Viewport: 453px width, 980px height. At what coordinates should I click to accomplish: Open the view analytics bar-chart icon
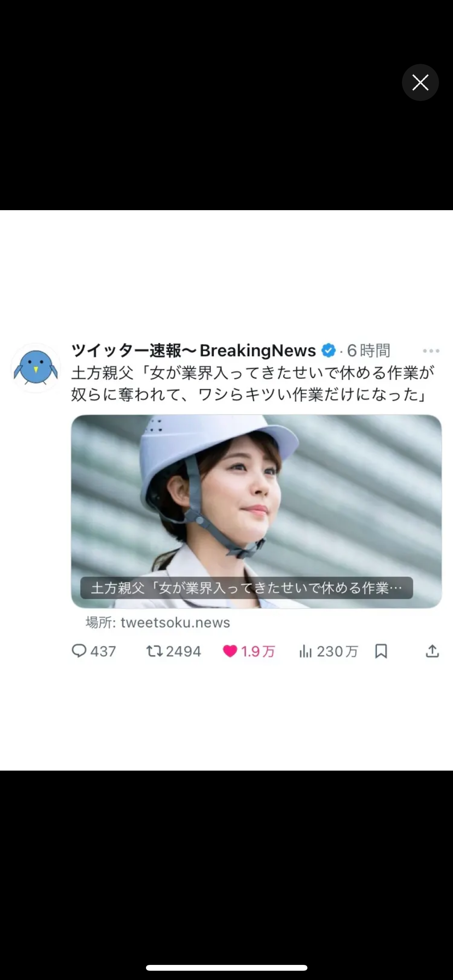coord(305,651)
